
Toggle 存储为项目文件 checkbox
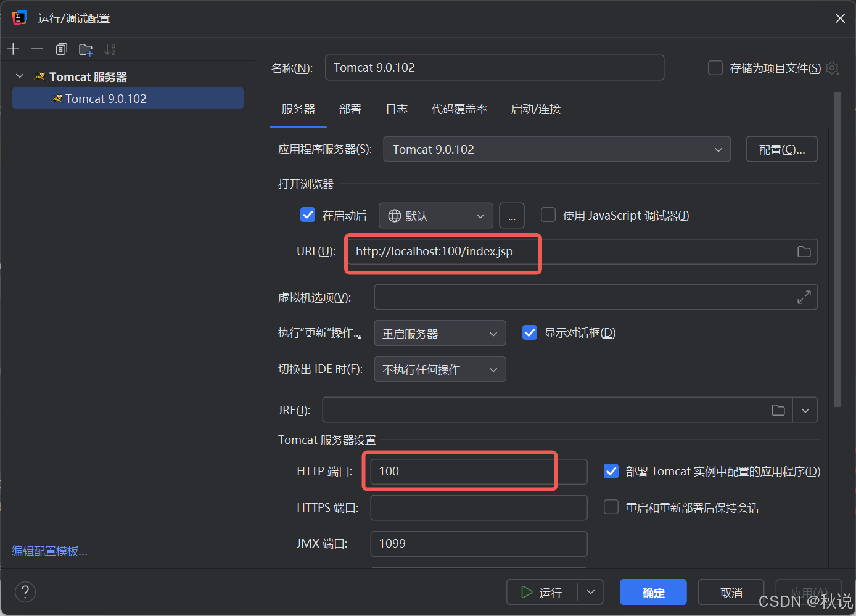(715, 68)
